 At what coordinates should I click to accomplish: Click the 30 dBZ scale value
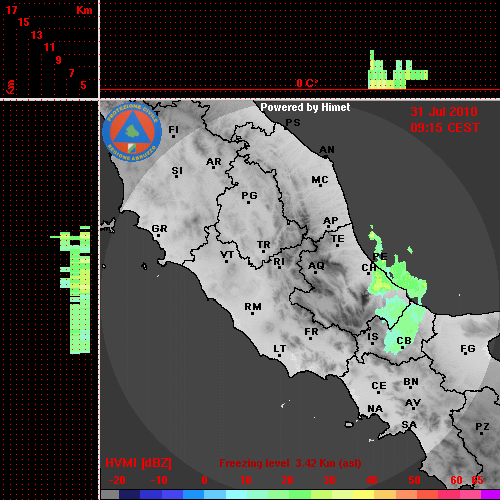tap(329, 480)
